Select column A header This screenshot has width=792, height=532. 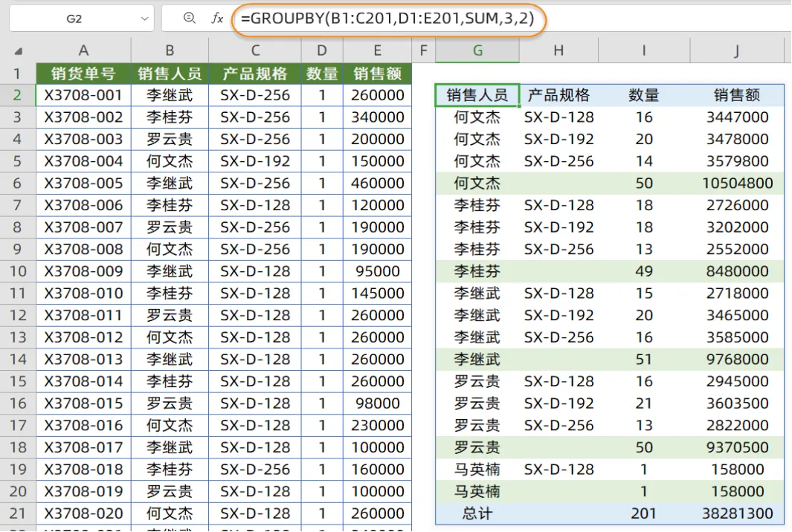(x=83, y=51)
